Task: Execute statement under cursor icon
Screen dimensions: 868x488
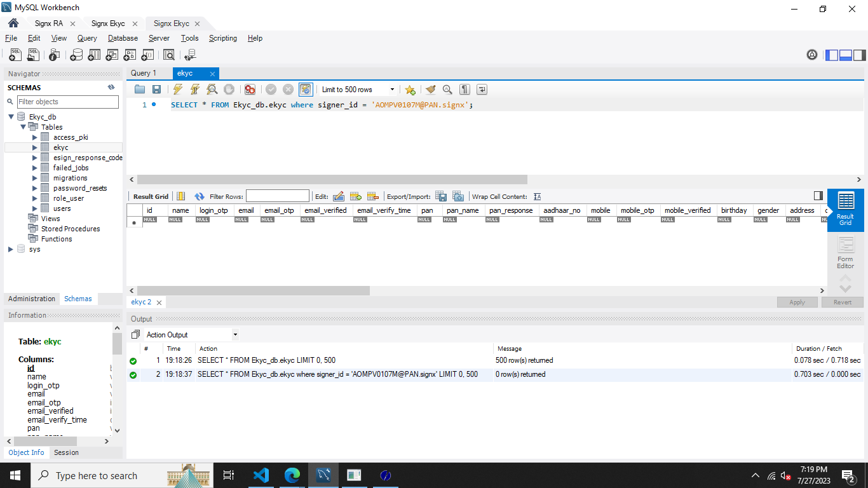Action: coord(195,90)
